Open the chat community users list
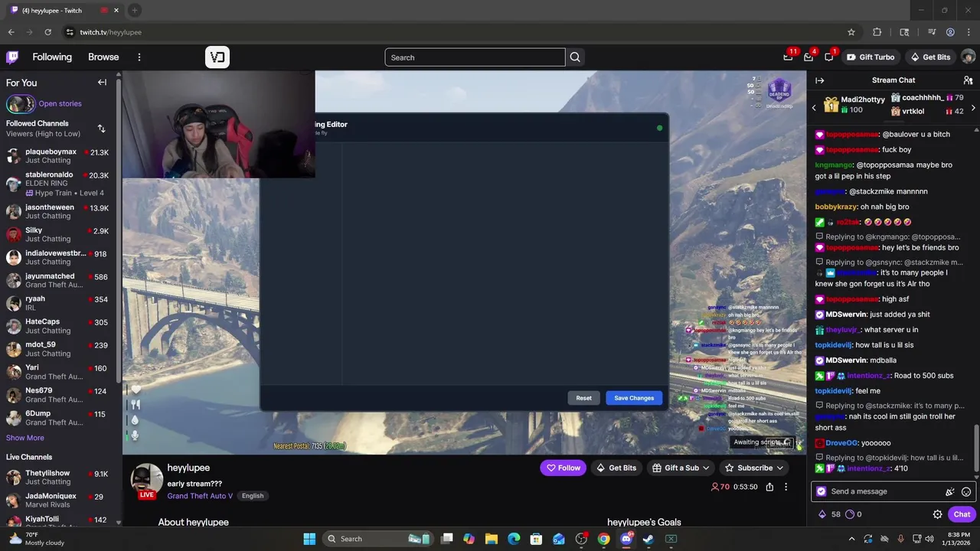The image size is (980, 551). (968, 80)
